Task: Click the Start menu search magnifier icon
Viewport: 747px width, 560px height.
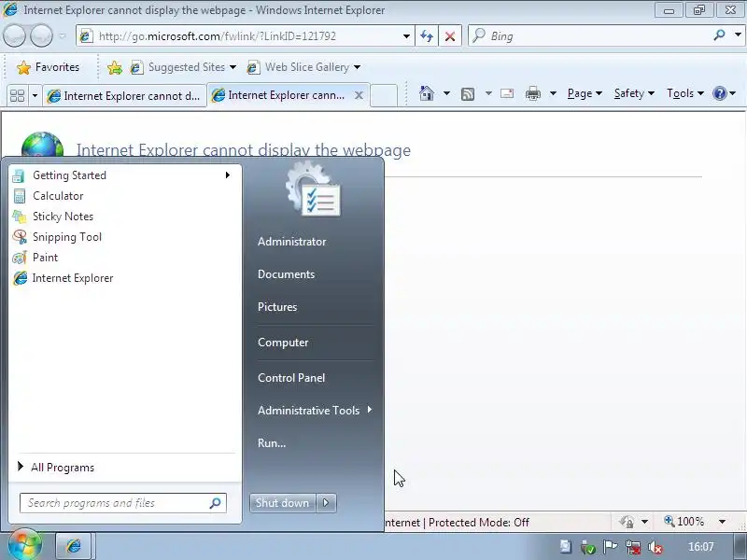Action: pos(216,503)
